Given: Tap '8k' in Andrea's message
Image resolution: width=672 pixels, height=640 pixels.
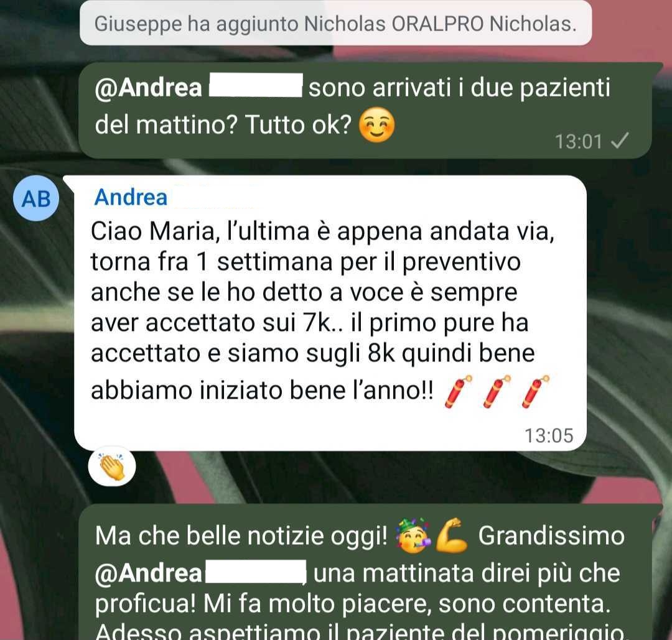Looking at the screenshot, I should coord(381,353).
